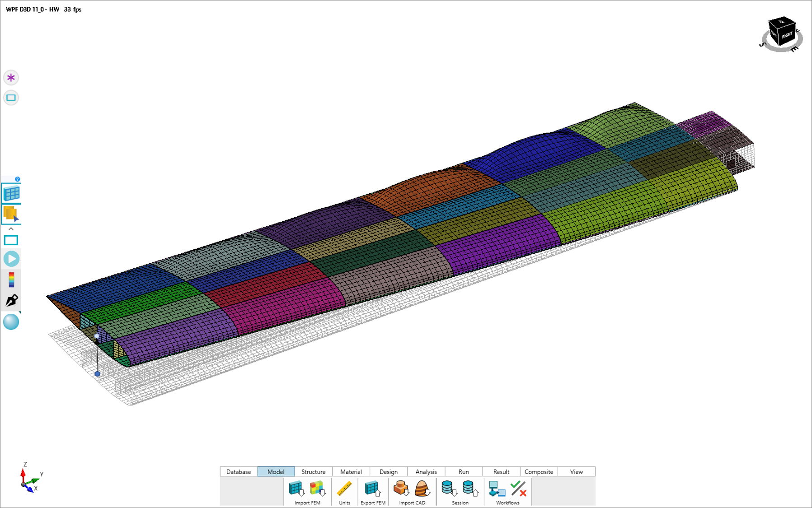The image size is (812, 508).
Task: Open the Result tab
Action: coord(501,471)
